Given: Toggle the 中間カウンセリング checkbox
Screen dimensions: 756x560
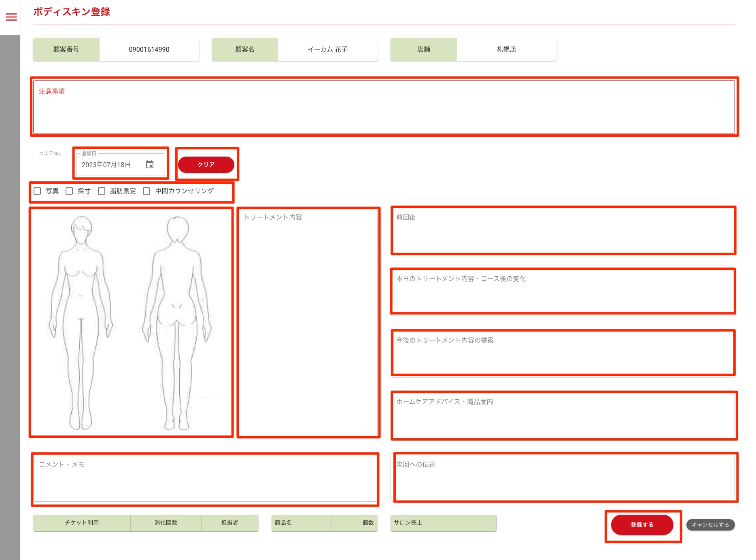Looking at the screenshot, I should [147, 191].
